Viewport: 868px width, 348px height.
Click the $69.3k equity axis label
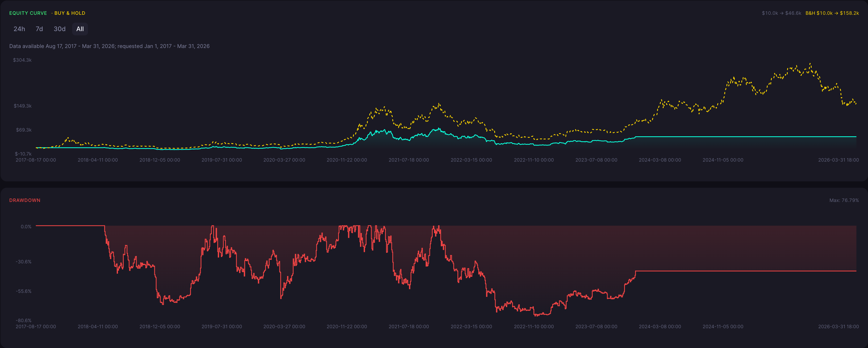tap(24, 130)
